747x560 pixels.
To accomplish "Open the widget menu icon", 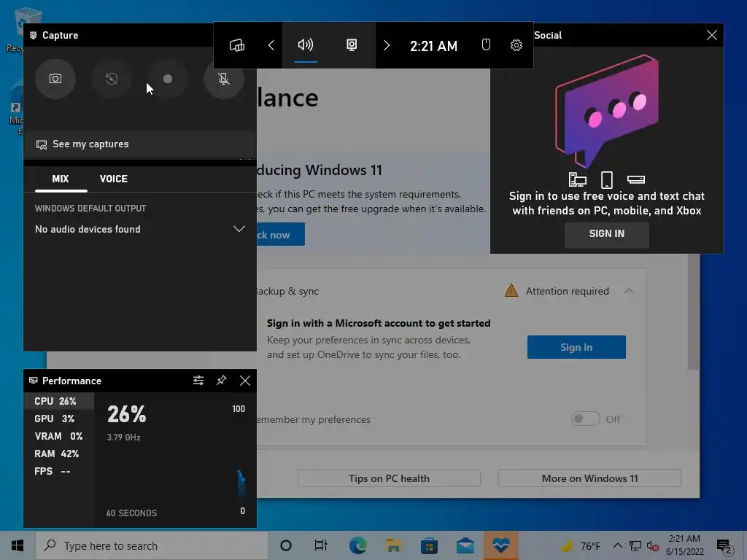I will [x=237, y=45].
